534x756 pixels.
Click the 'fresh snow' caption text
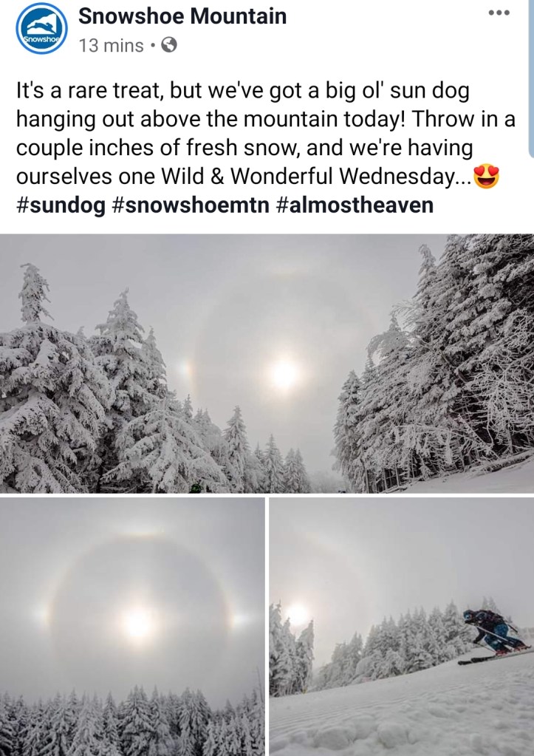click(x=243, y=148)
